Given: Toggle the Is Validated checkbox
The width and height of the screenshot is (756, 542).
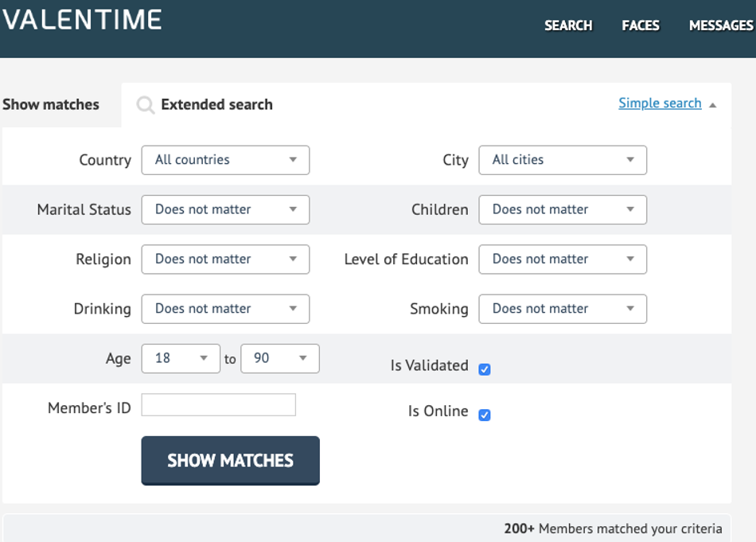Looking at the screenshot, I should click(x=485, y=369).
